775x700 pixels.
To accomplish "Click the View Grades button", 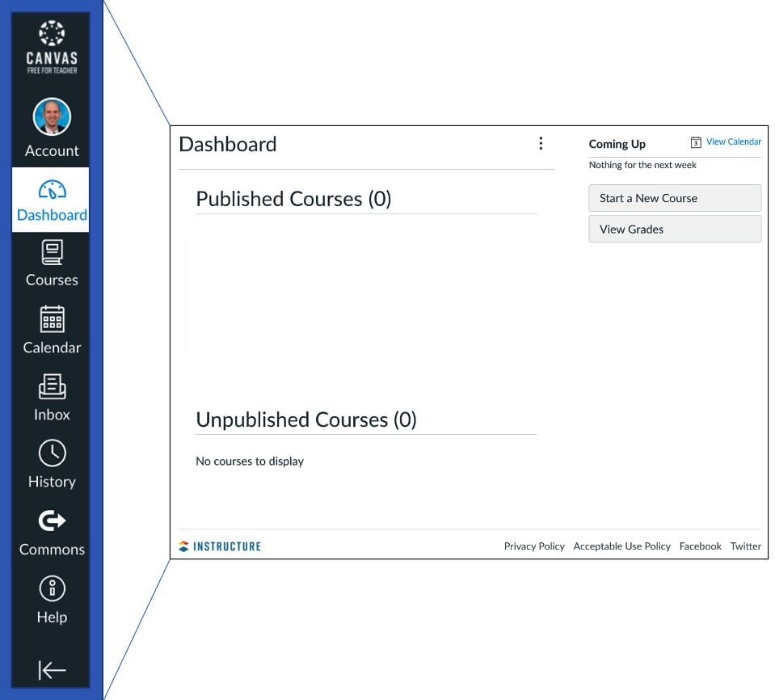I will (x=675, y=229).
